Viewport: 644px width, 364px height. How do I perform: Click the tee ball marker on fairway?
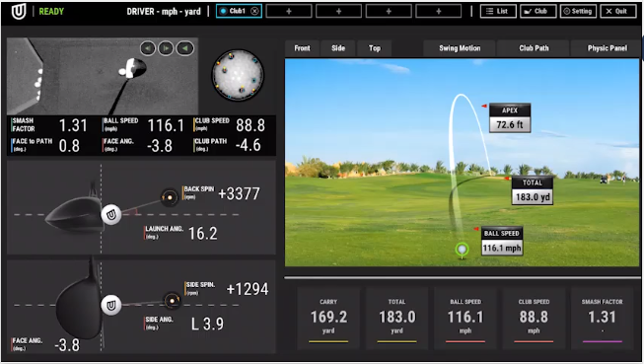pos(463,250)
